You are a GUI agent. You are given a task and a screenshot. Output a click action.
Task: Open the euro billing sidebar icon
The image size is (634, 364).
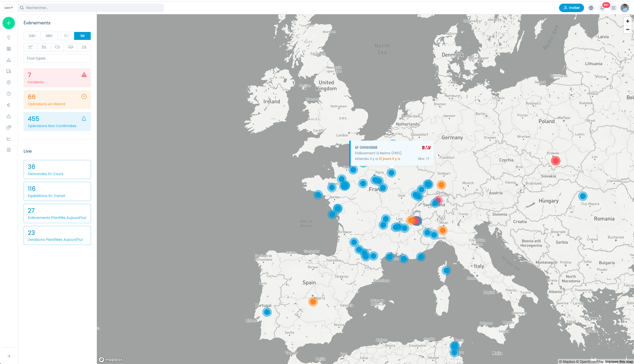[9, 105]
